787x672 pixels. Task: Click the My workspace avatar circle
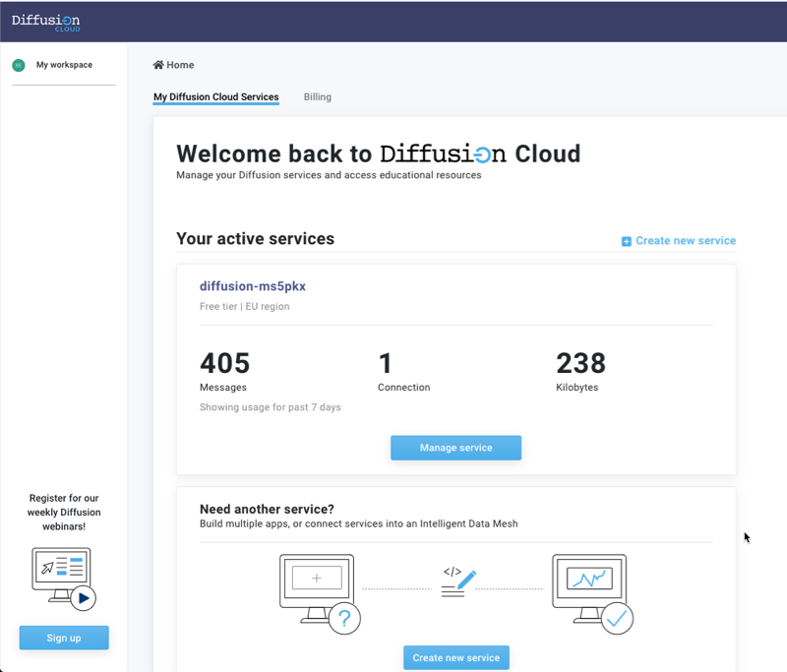[x=17, y=65]
